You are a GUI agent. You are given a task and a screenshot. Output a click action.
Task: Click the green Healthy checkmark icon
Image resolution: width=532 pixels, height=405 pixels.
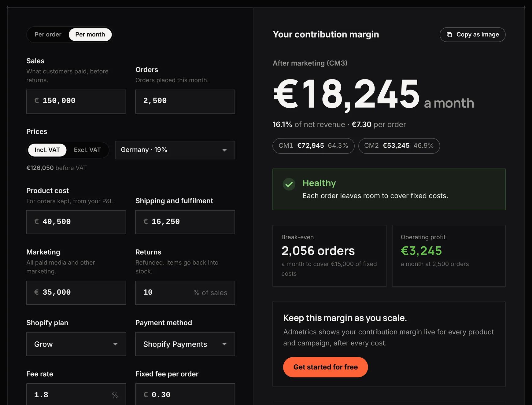tap(289, 184)
